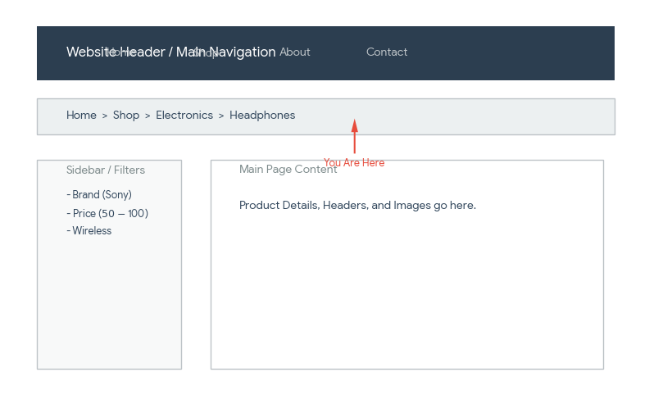Open the Contact link in main navigation
This screenshot has width=652, height=395.
click(x=387, y=52)
